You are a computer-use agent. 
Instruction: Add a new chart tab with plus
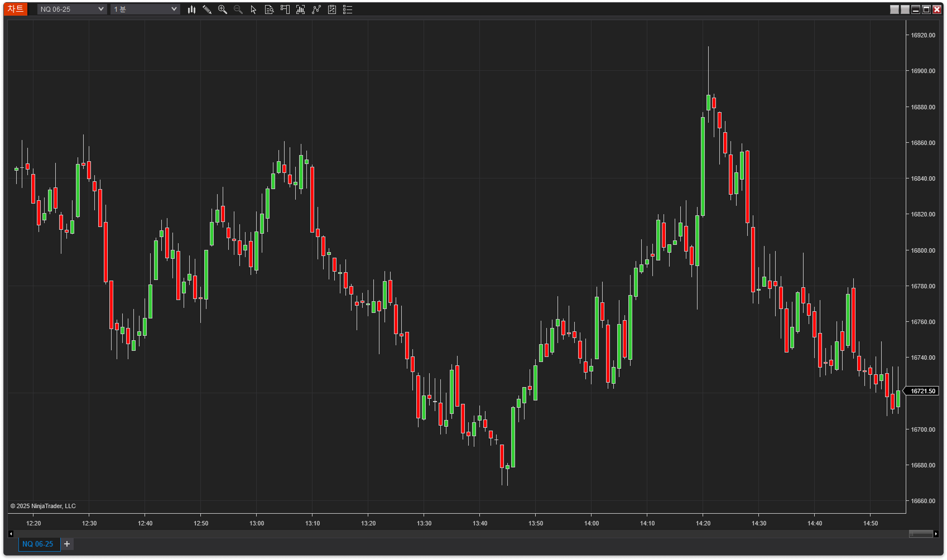click(67, 544)
